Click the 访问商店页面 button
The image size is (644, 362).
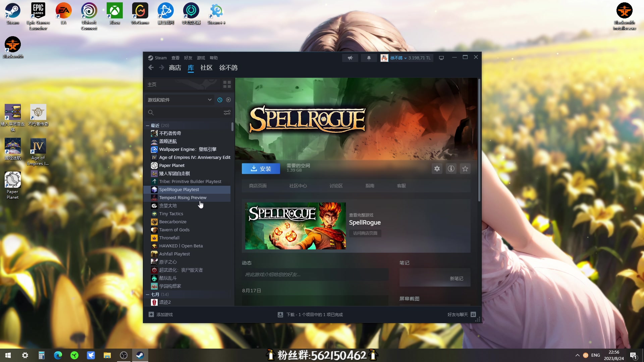365,233
